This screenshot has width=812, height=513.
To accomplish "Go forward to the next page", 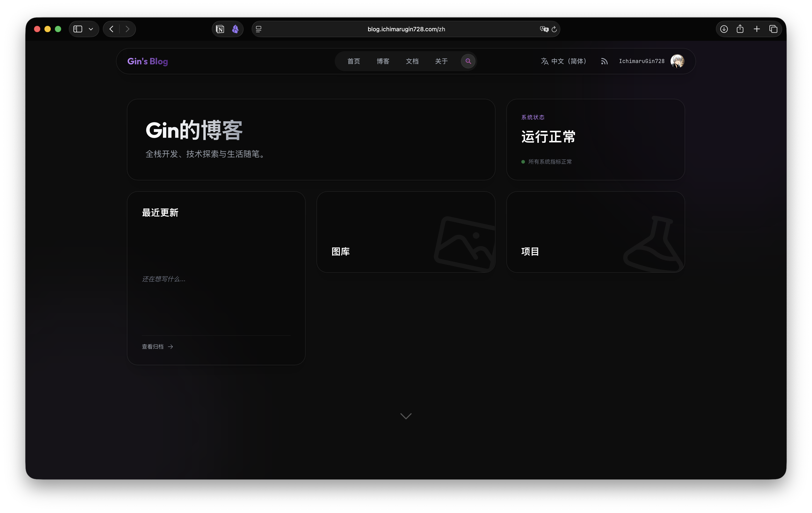I will pyautogui.click(x=128, y=29).
